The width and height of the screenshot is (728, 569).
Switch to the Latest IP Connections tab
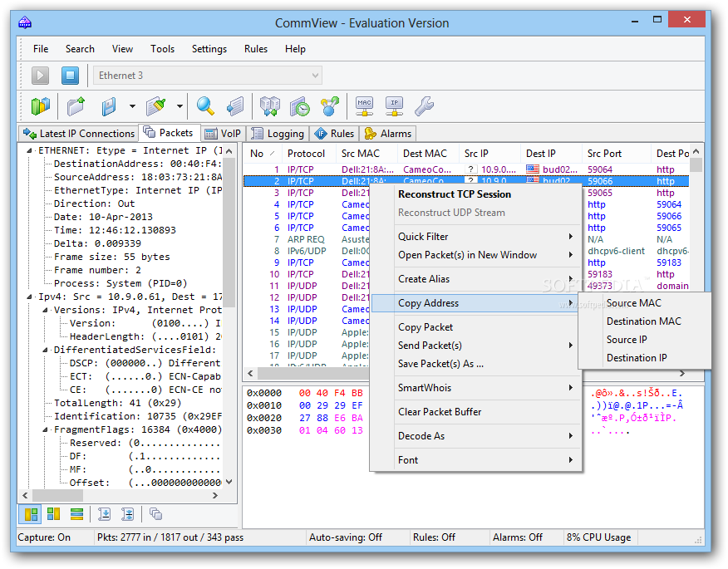coord(79,134)
